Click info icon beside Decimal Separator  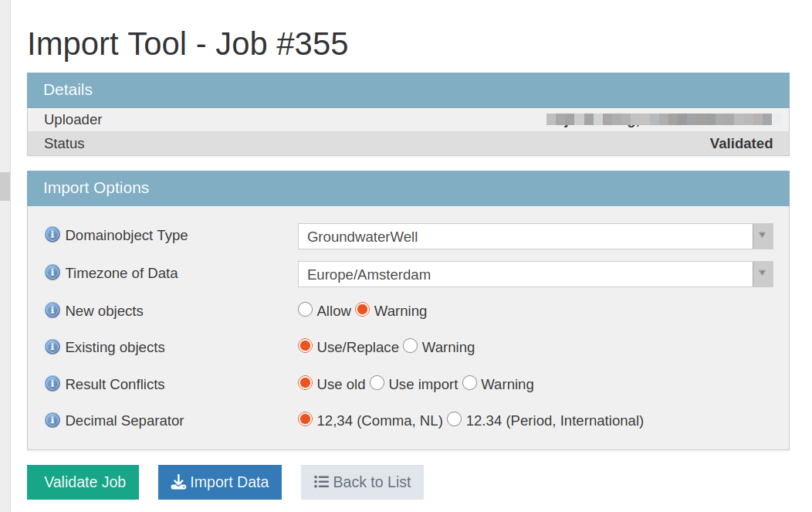tap(52, 420)
